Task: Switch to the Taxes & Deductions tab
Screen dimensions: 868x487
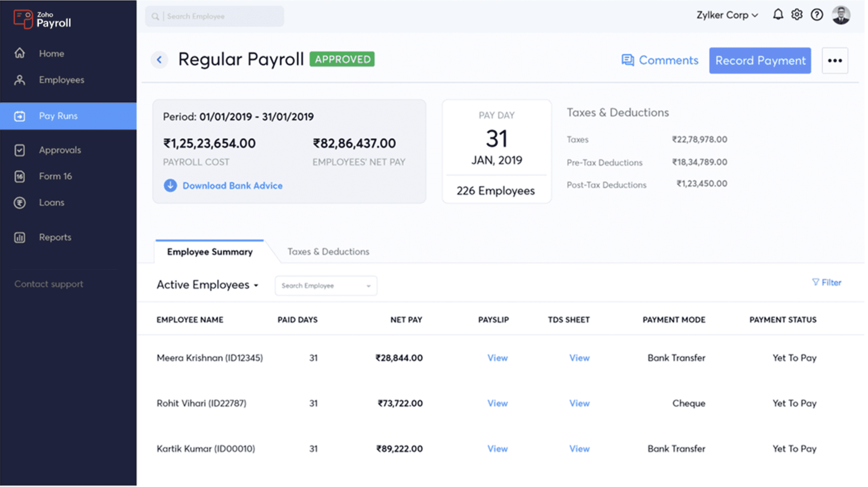Action: click(x=328, y=251)
